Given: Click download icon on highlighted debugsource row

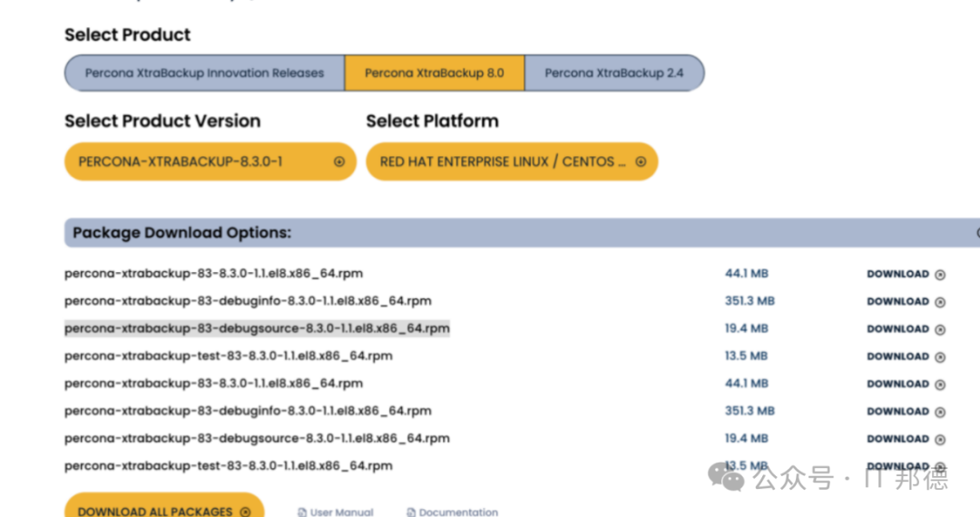Looking at the screenshot, I should point(940,329).
